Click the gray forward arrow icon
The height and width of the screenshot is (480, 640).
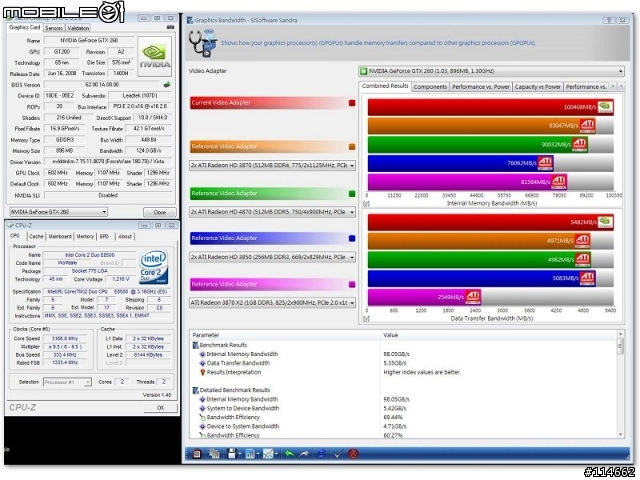(304, 453)
